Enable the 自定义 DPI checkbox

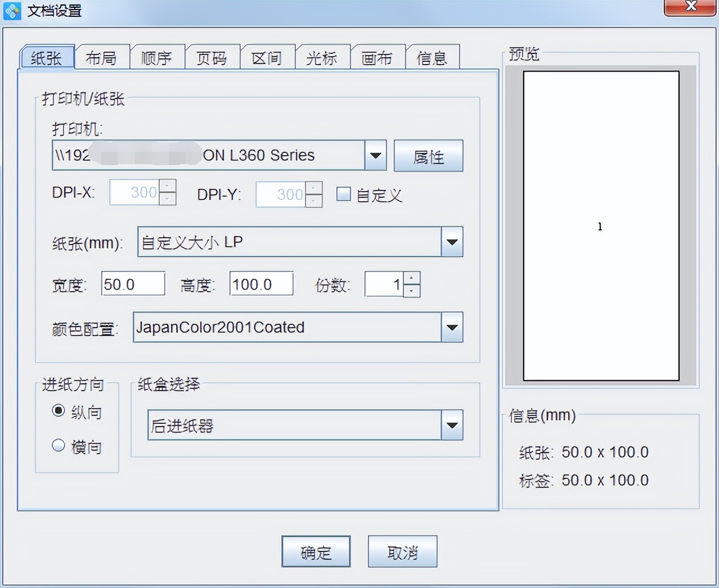[x=344, y=194]
